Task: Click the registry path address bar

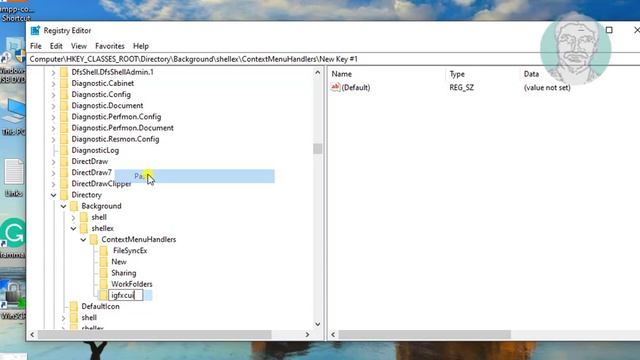Action: [334, 59]
